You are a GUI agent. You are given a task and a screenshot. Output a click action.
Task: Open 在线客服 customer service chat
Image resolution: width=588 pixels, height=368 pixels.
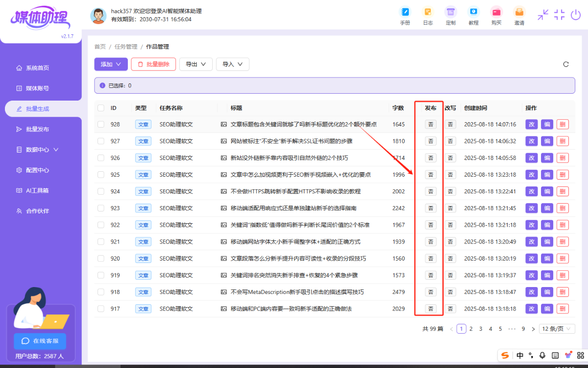click(40, 341)
